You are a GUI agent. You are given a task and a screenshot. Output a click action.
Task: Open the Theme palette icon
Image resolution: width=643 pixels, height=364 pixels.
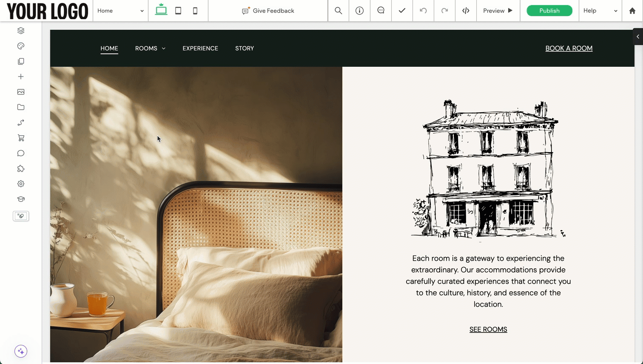[x=21, y=46]
